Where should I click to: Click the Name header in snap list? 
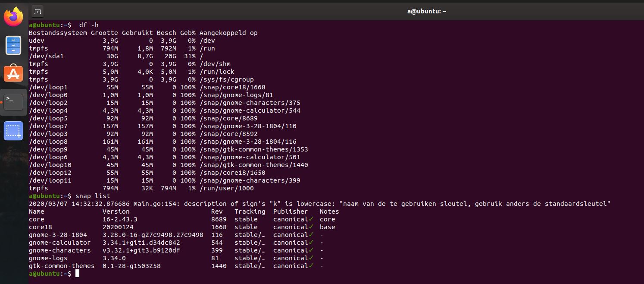(37, 211)
